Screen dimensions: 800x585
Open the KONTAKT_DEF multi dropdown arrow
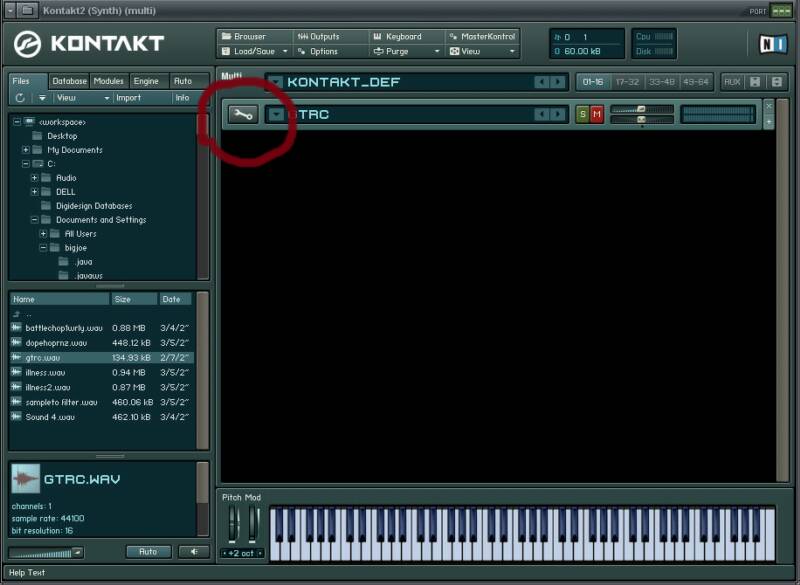point(276,82)
